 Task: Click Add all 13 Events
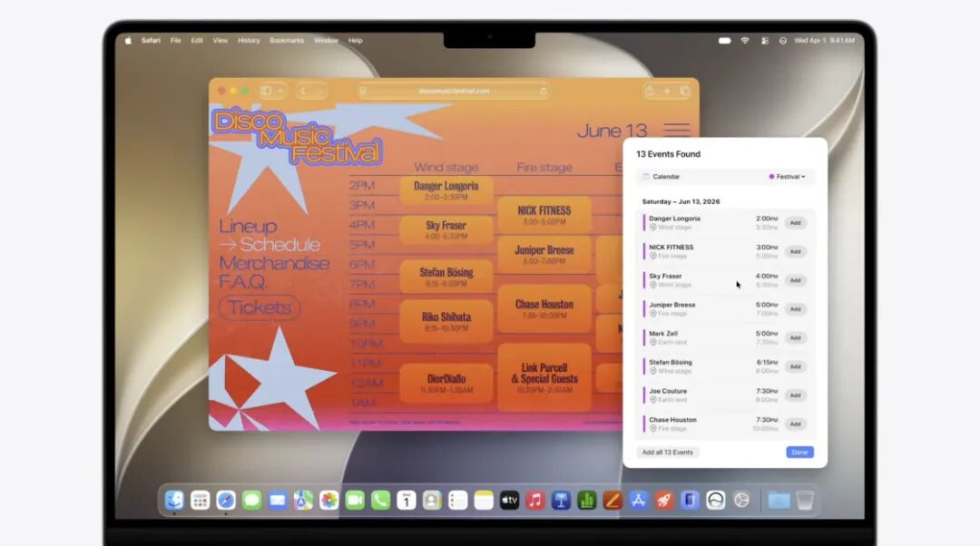pyautogui.click(x=668, y=453)
